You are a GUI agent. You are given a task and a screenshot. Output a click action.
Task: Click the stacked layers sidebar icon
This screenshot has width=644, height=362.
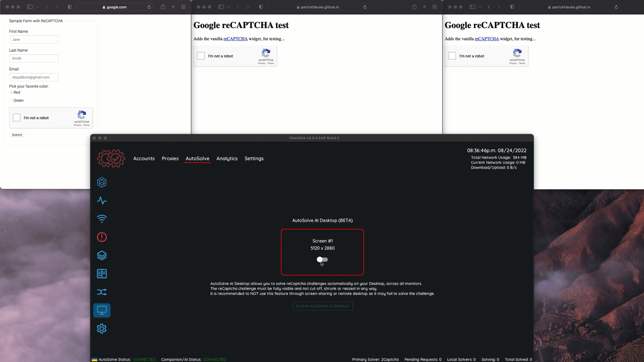(102, 256)
